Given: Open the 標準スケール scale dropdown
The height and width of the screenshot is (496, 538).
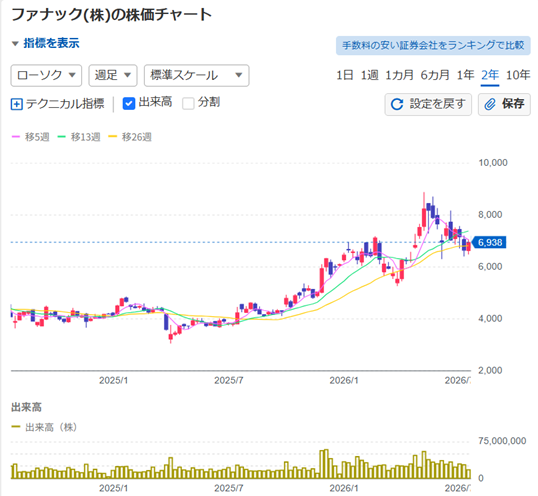Looking at the screenshot, I should 197,75.
